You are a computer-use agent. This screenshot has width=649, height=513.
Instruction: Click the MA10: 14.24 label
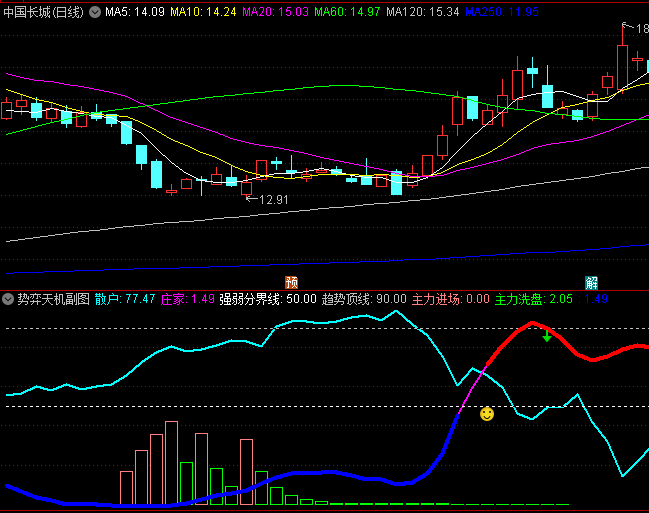(203, 12)
